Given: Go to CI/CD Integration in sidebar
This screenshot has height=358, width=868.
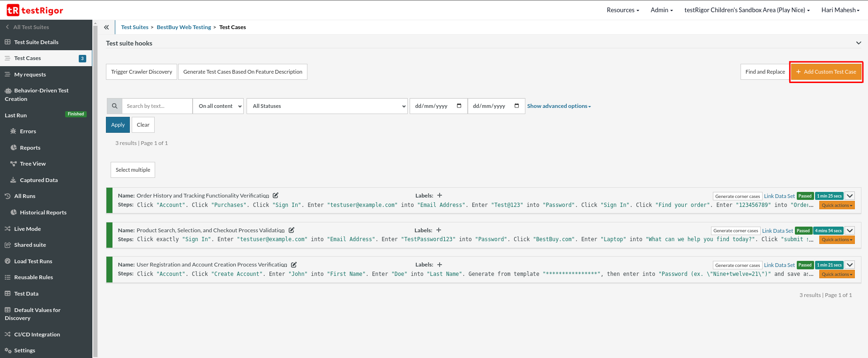Looking at the screenshot, I should [x=37, y=335].
